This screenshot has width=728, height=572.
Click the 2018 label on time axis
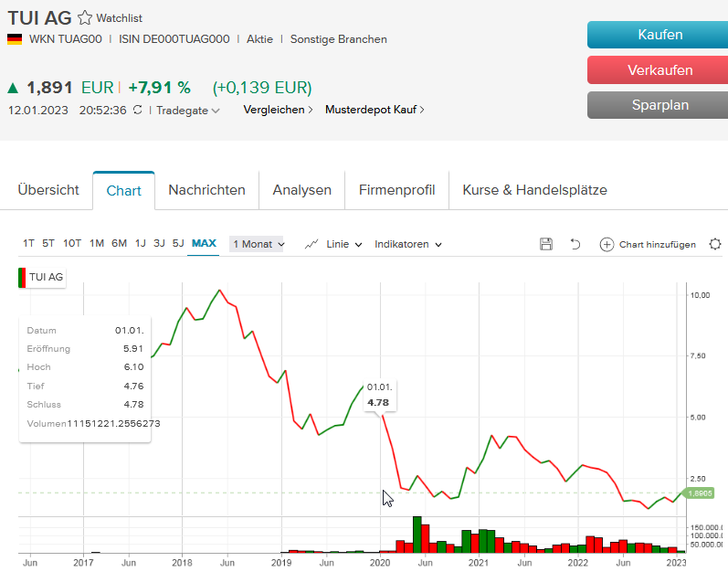(182, 563)
